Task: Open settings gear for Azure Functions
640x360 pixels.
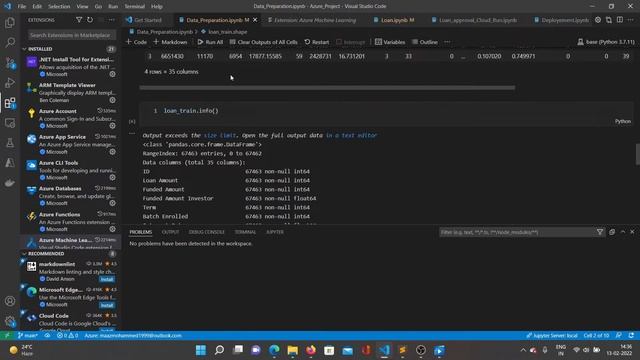Action: [112, 229]
